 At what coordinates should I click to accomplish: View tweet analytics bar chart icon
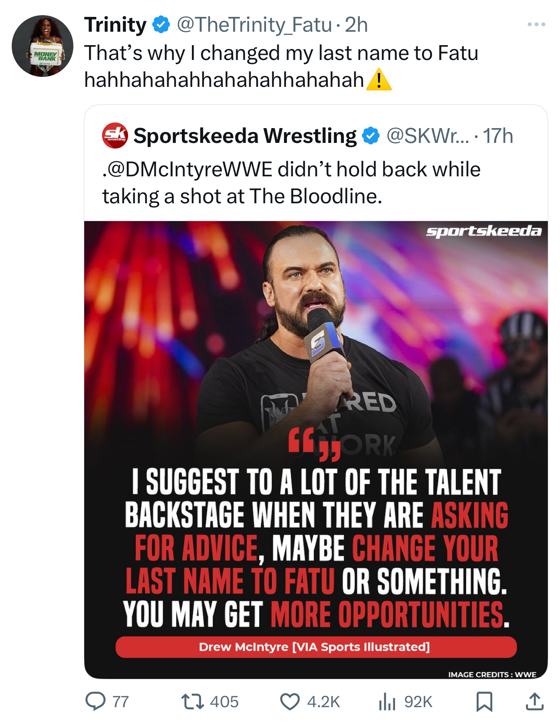[387, 701]
